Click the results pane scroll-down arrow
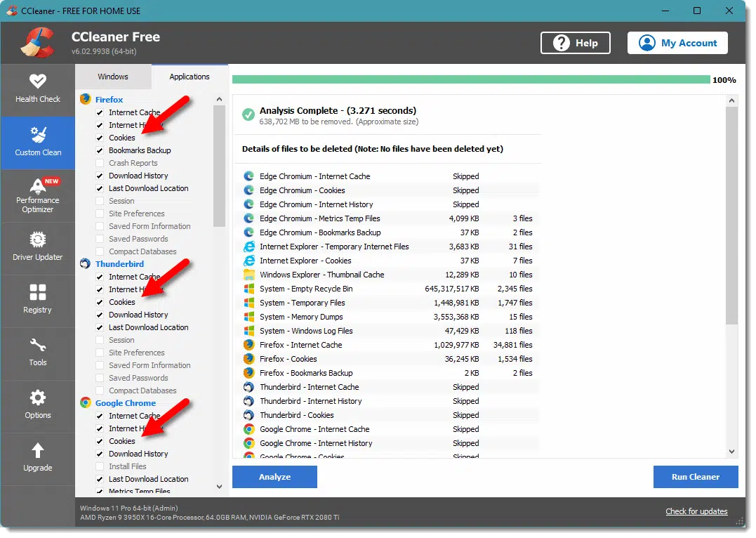The image size is (756, 538). pyautogui.click(x=731, y=452)
